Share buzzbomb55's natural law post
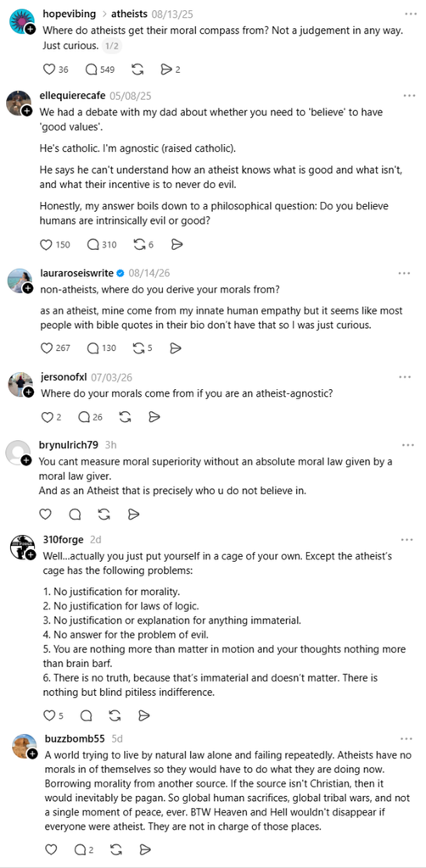Image resolution: width=426 pixels, height=868 pixels. point(146,849)
